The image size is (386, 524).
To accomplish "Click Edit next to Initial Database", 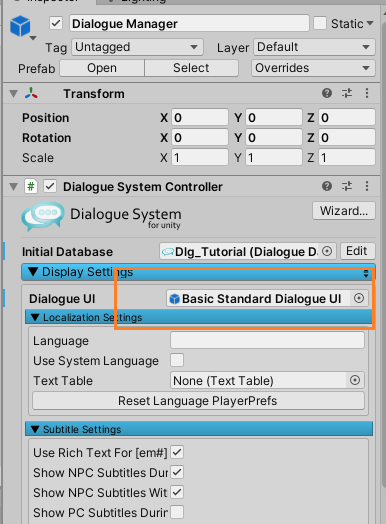I will [357, 251].
